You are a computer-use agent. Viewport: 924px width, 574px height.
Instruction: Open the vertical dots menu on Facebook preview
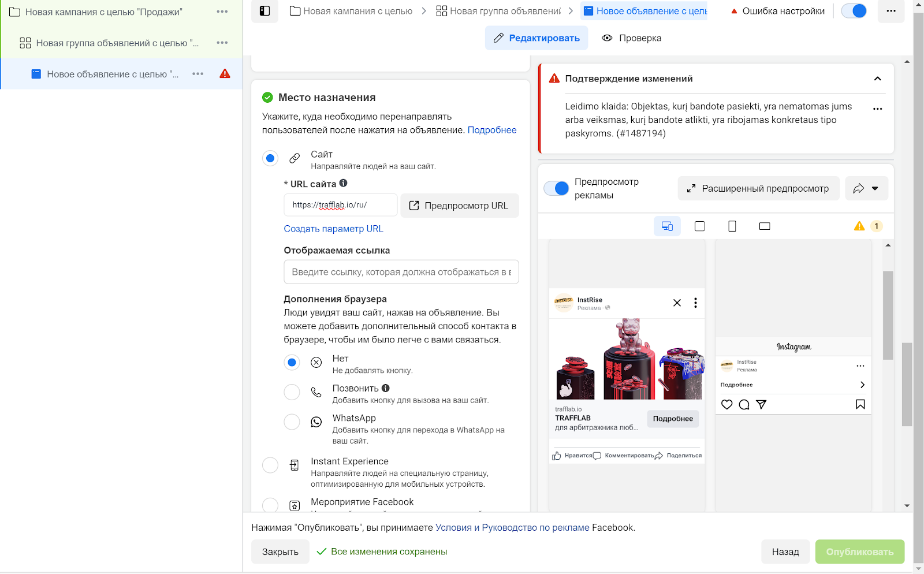coord(695,303)
